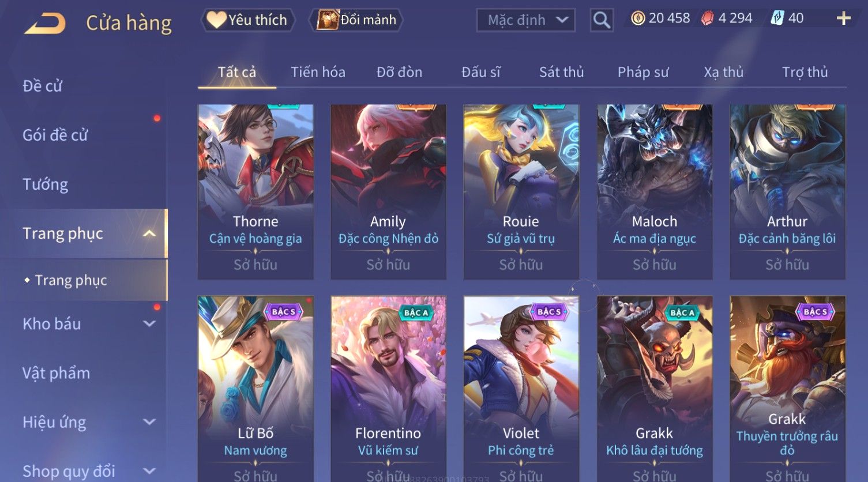Tap the plus icon to add currency
Screen dimensions: 868x482
843,18
